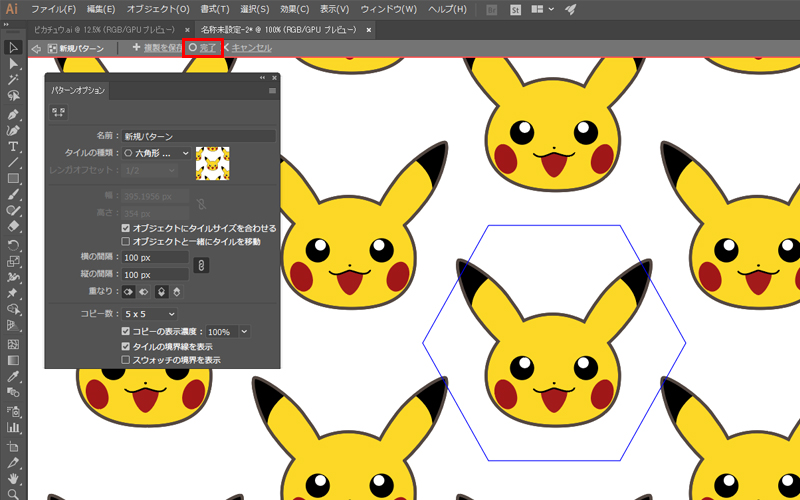800x500 pixels.
Task: Select the Eyedropper tool
Action: [x=13, y=377]
